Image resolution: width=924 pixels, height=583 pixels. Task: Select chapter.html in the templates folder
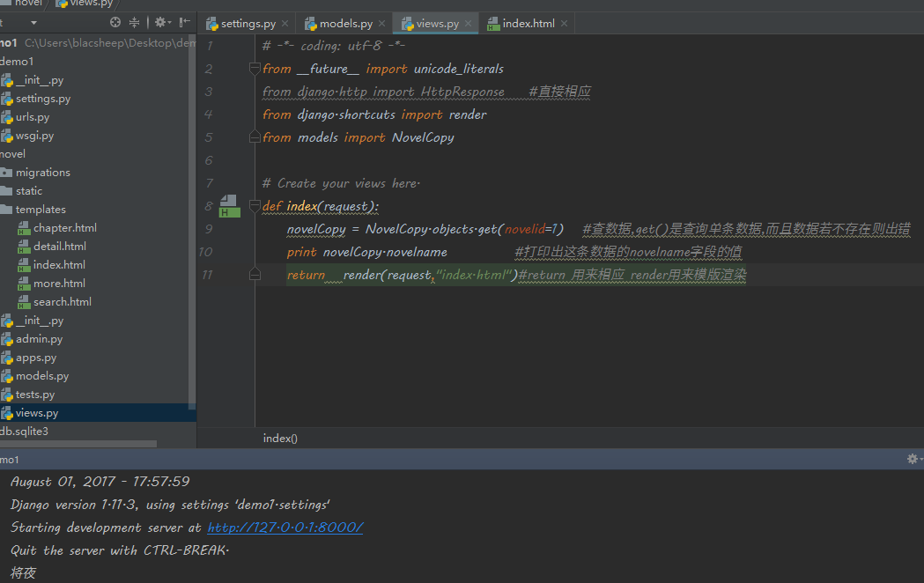click(x=64, y=228)
